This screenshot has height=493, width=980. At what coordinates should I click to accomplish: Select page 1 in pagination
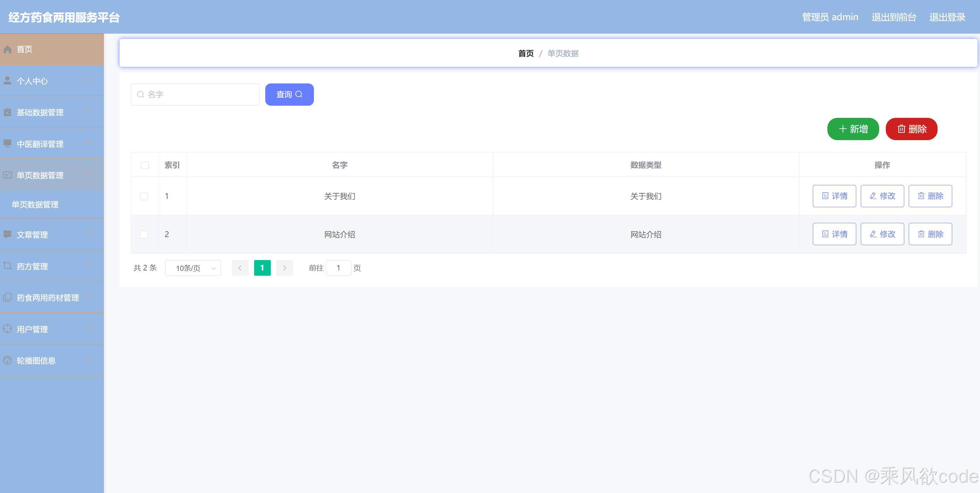click(x=262, y=268)
